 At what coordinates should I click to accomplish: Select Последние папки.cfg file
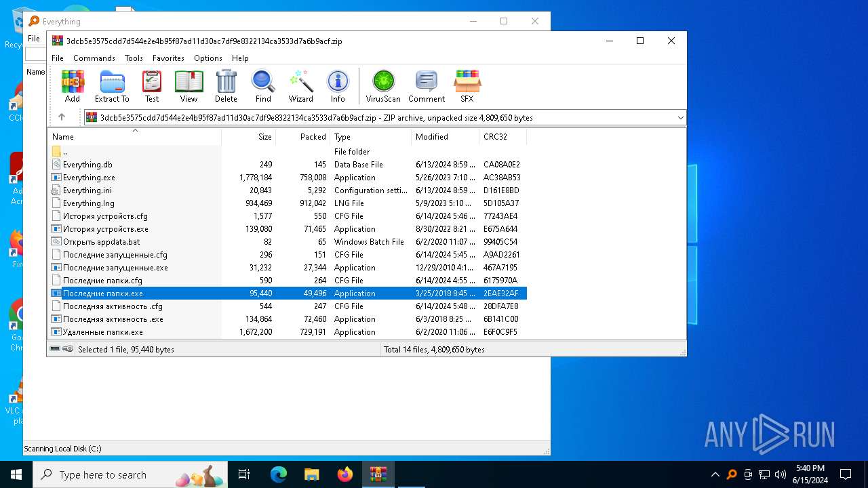(288, 281)
